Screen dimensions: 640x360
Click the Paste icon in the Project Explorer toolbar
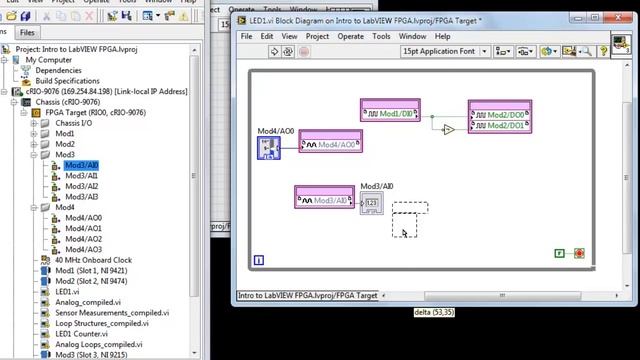(76, 16)
